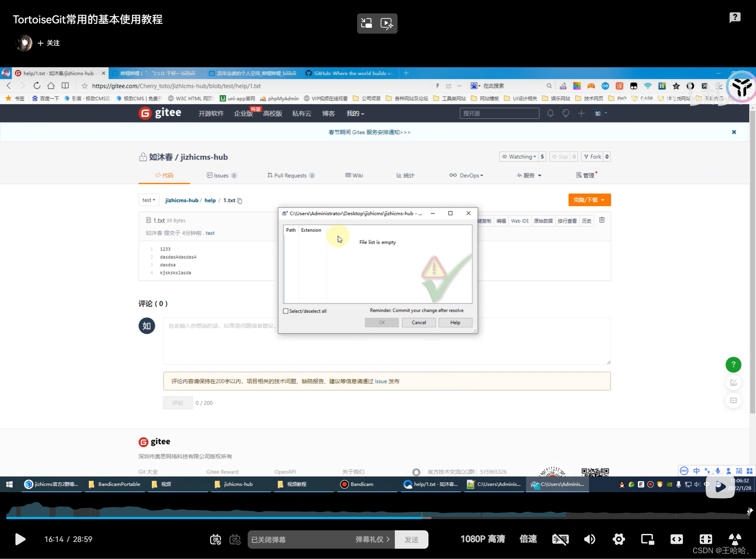Enable picture-in-picture mode icon
This screenshot has height=559, width=756.
647,539
